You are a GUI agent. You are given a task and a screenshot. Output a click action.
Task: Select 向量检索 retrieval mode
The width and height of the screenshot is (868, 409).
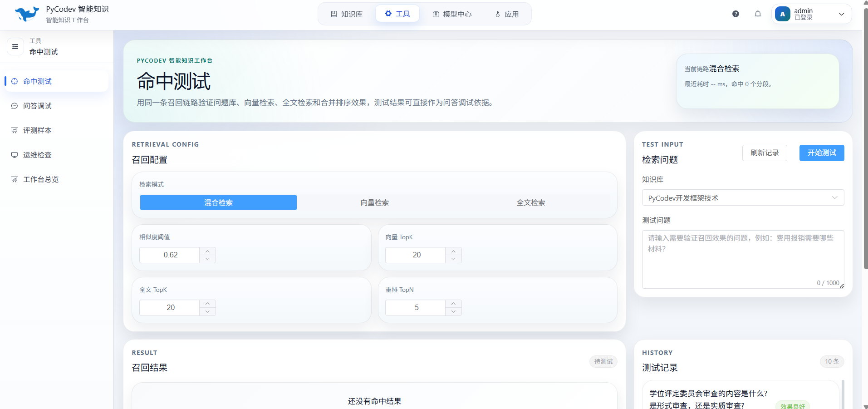(x=375, y=202)
